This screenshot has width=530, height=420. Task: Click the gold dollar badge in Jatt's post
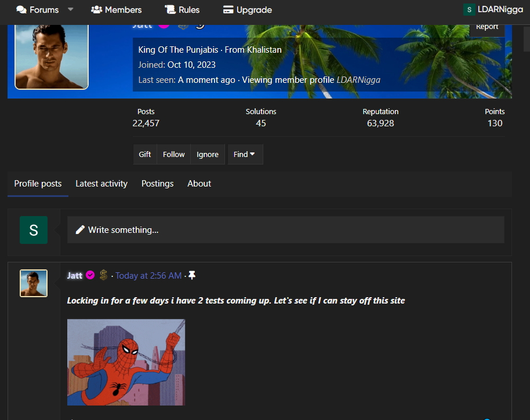(103, 275)
